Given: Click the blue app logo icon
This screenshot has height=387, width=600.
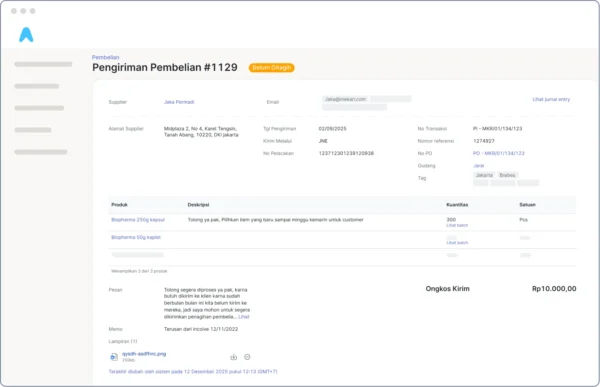Looking at the screenshot, I should coord(26,35).
